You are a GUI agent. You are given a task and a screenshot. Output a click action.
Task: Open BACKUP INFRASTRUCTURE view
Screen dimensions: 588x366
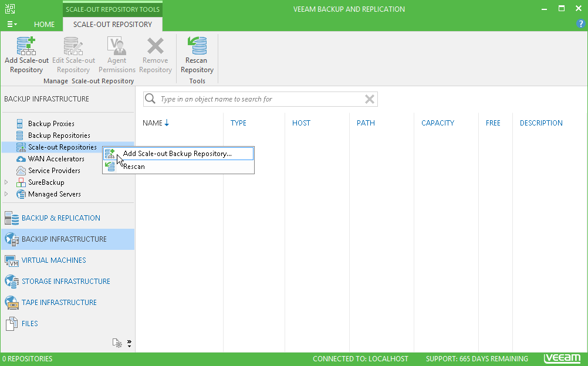(68, 239)
